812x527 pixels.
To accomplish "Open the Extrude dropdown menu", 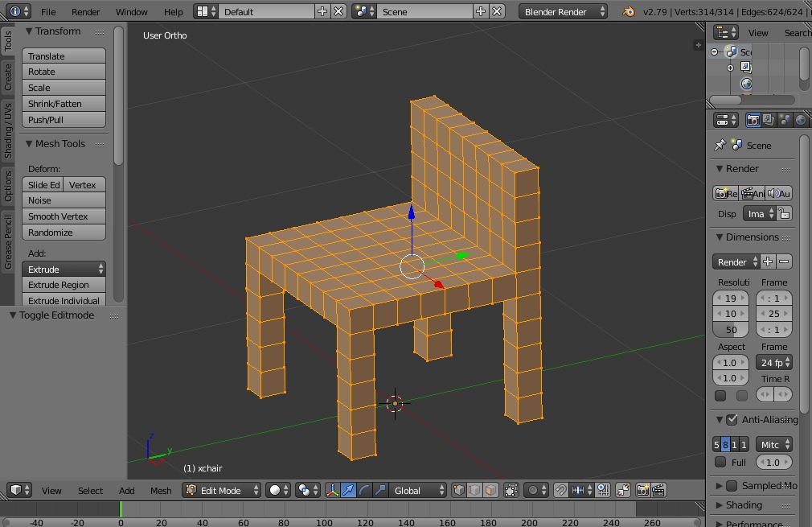I will point(64,269).
